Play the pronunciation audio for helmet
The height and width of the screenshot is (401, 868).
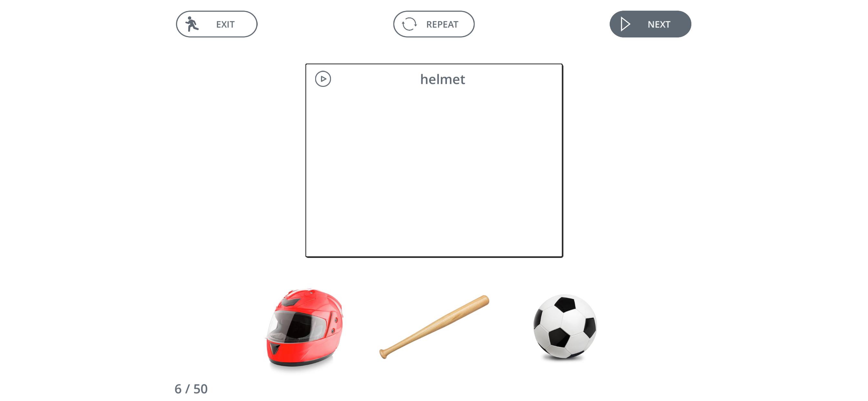[323, 79]
